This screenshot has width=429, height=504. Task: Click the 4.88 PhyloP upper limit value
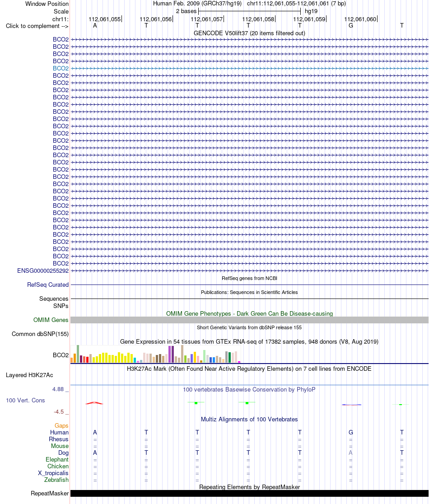tap(58, 389)
